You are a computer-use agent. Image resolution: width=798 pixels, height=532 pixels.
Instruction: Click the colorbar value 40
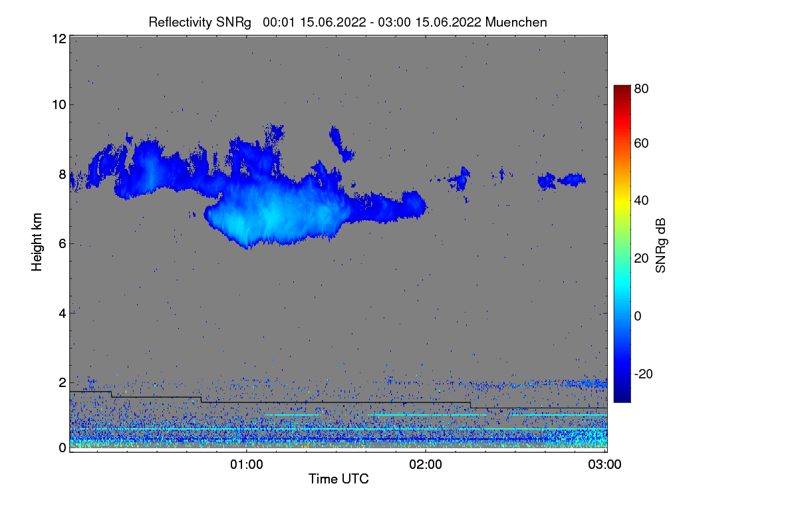(642, 201)
